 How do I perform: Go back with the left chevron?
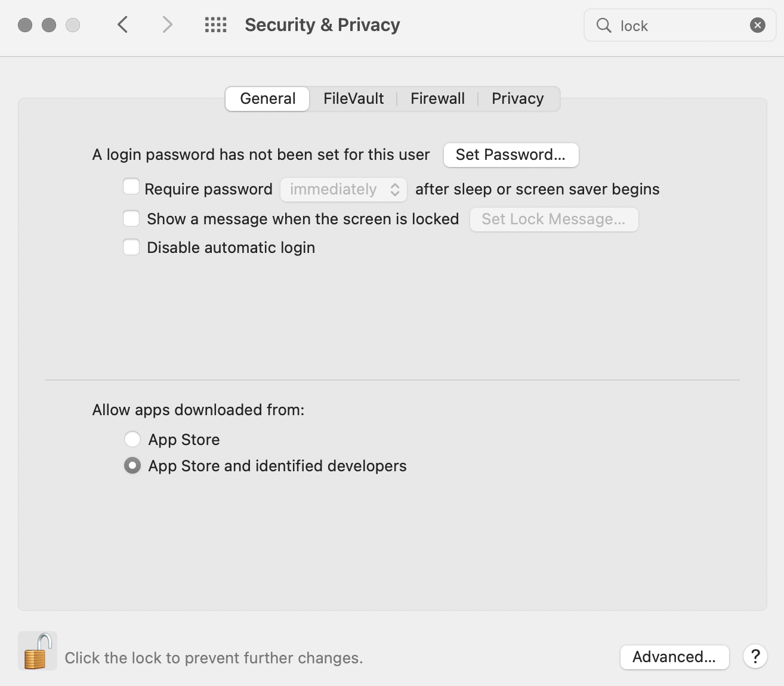pos(123,25)
